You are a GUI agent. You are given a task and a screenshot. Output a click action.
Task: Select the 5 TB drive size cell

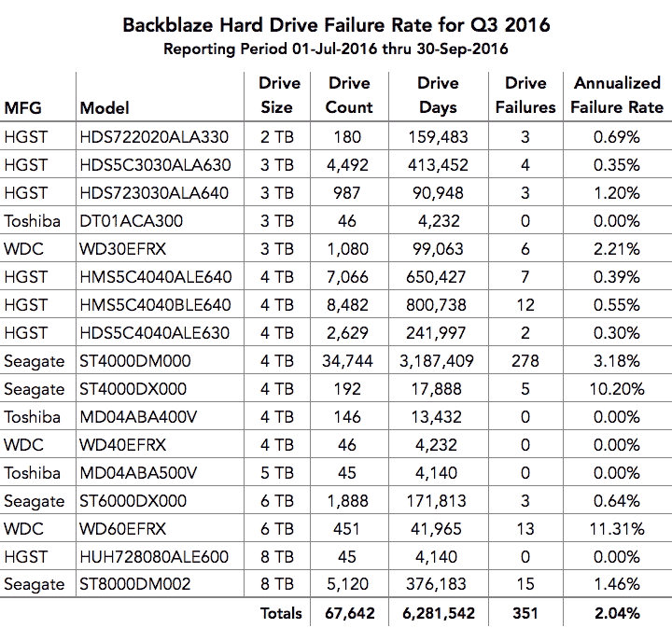click(276, 473)
